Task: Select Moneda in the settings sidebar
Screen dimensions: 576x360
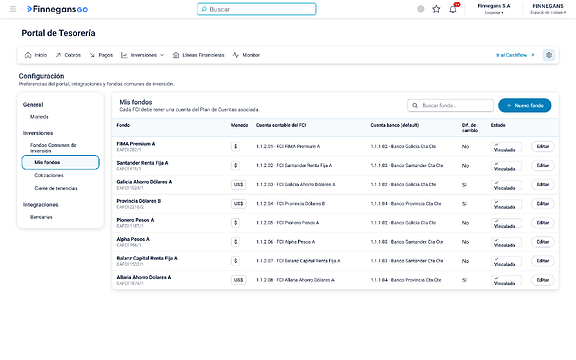Action: pyautogui.click(x=39, y=117)
